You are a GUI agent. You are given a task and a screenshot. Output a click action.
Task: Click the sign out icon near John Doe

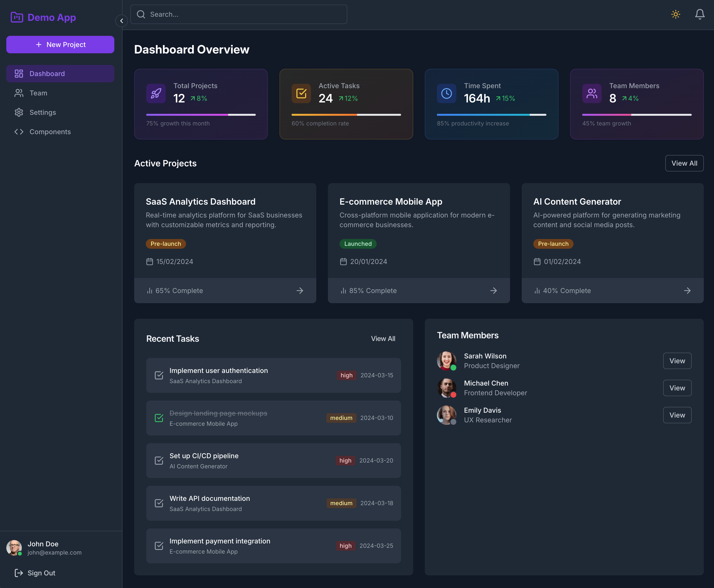(x=19, y=573)
